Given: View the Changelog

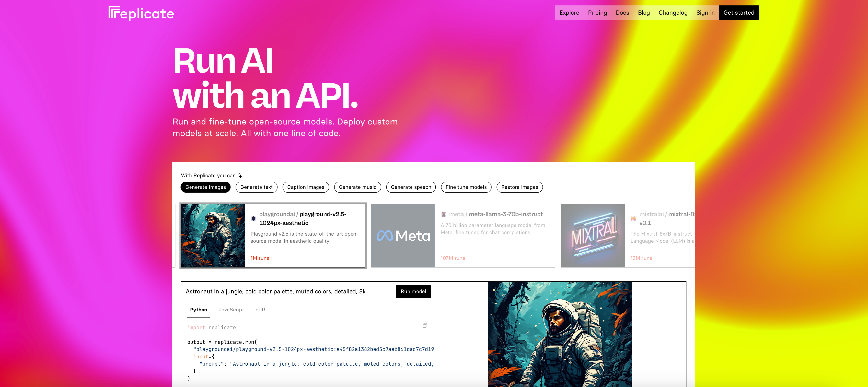Looking at the screenshot, I should pyautogui.click(x=673, y=12).
